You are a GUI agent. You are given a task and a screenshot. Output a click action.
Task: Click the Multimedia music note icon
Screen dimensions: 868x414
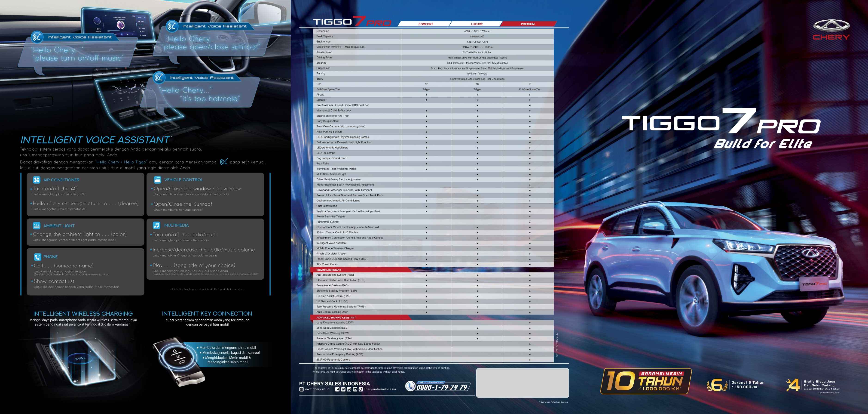(x=157, y=225)
